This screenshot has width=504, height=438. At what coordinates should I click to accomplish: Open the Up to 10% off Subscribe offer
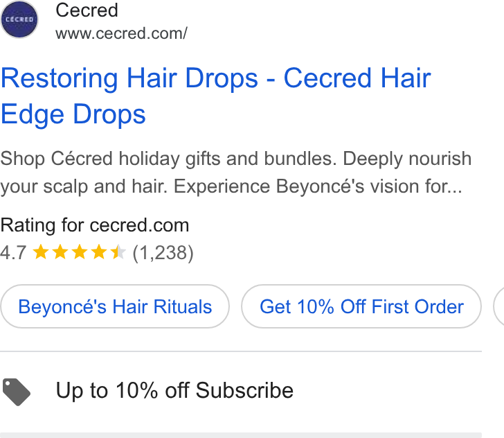174,390
